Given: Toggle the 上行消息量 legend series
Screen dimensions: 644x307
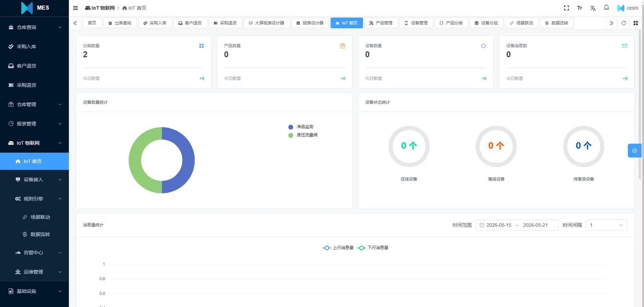Looking at the screenshot, I should point(338,248).
